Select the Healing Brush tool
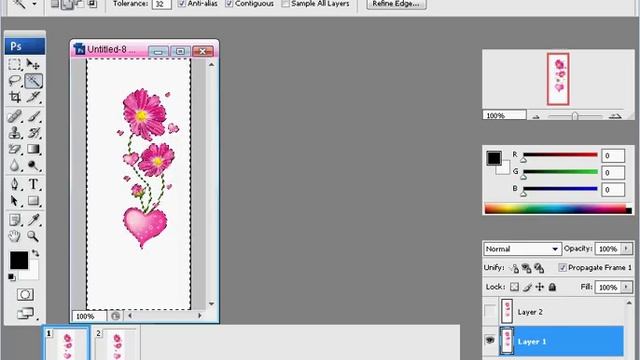This screenshot has width=640, height=360. pyautogui.click(x=15, y=116)
